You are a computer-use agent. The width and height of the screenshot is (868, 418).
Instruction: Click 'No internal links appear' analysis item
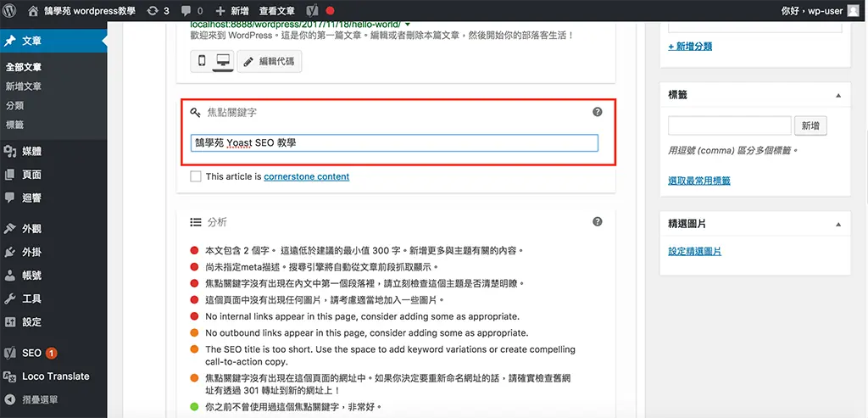point(362,317)
